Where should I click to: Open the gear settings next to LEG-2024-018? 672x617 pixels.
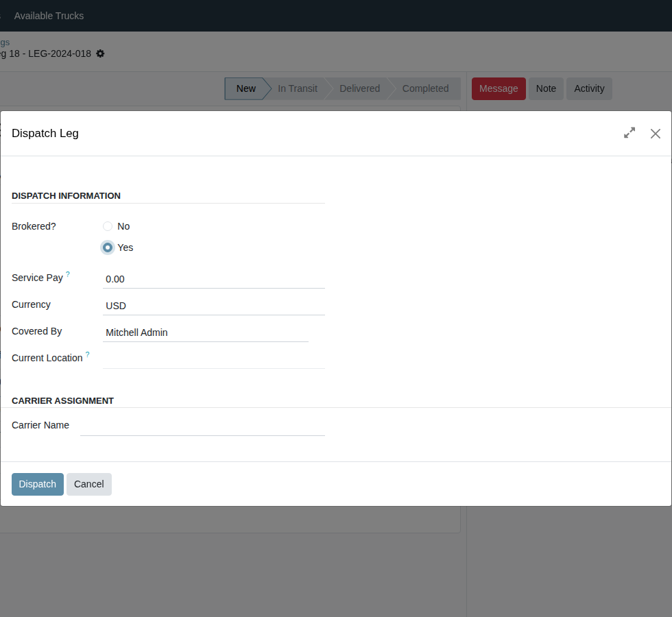click(100, 53)
